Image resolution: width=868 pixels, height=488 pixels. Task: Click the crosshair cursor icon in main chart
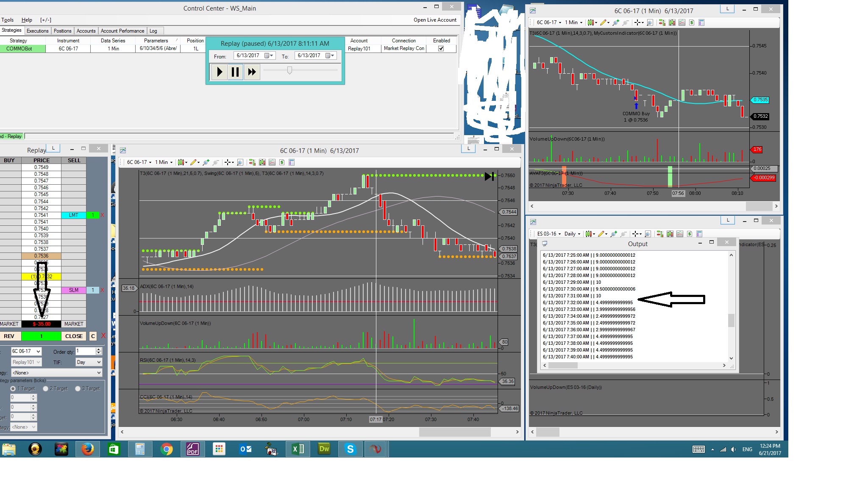228,162
